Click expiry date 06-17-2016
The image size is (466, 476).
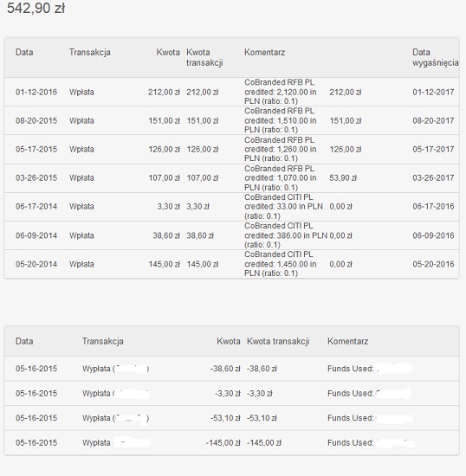coord(433,207)
